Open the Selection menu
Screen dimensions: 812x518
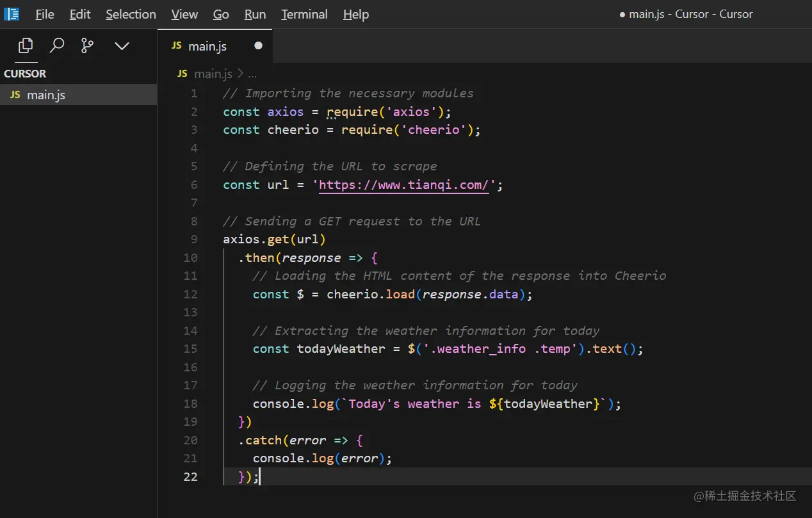pyautogui.click(x=131, y=14)
